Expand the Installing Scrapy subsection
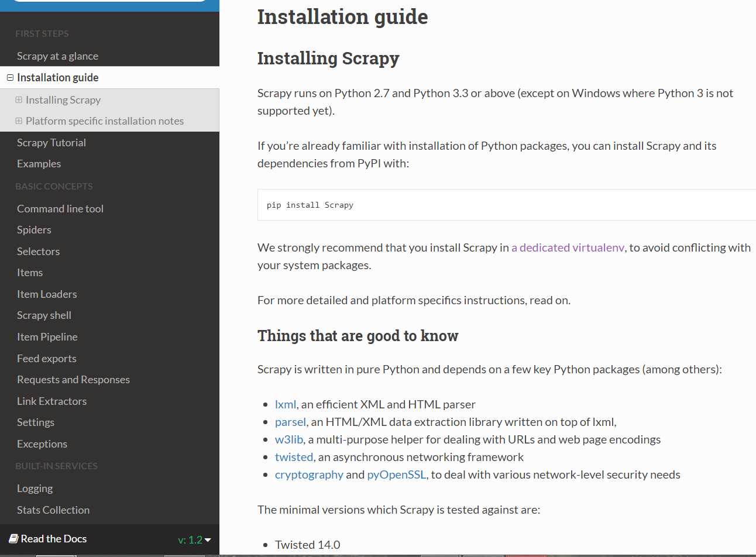The image size is (756, 557). [19, 100]
